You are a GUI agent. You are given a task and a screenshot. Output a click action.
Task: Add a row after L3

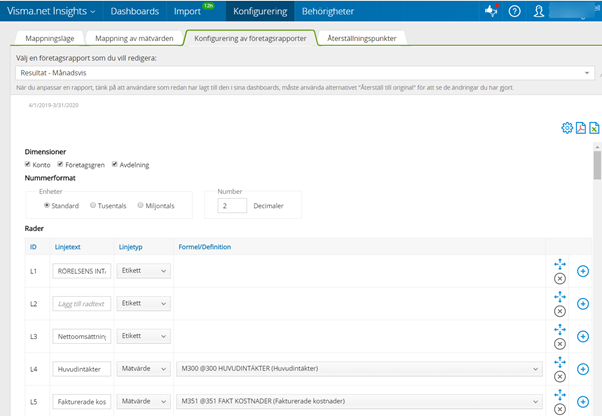(x=583, y=337)
